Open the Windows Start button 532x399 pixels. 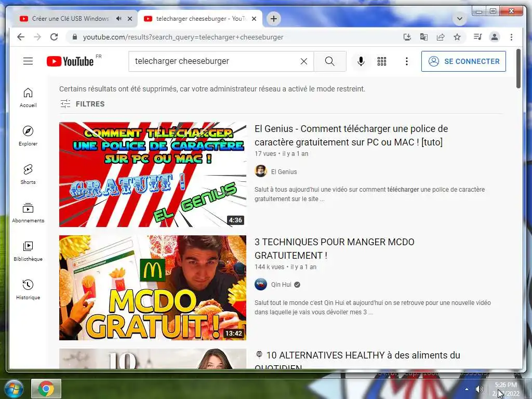click(x=13, y=389)
